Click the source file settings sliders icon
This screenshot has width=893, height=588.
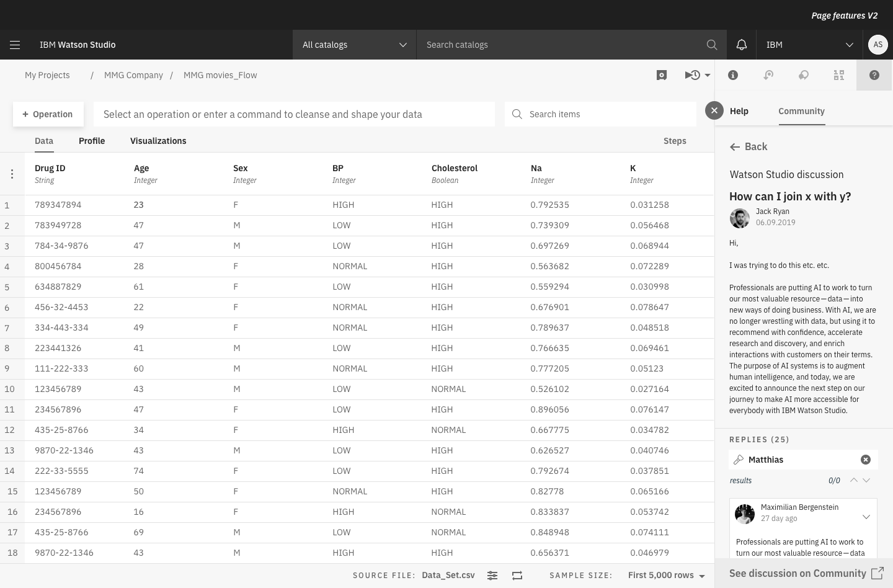(x=492, y=576)
